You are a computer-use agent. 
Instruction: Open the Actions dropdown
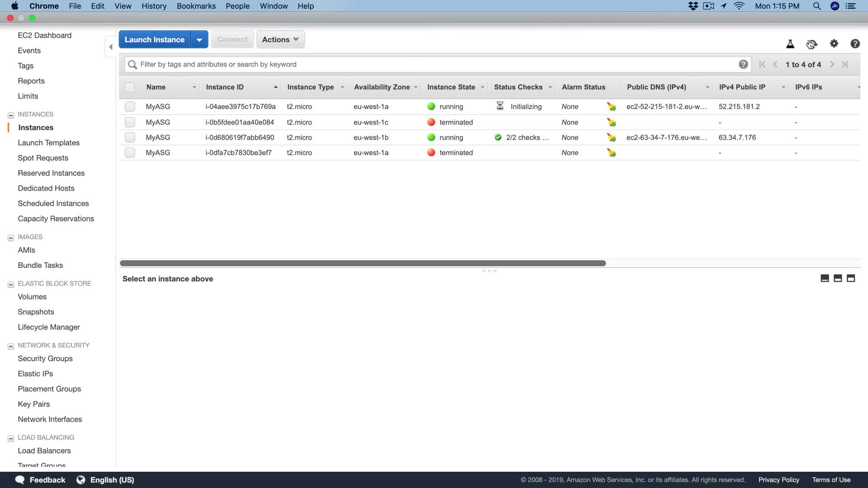click(280, 40)
